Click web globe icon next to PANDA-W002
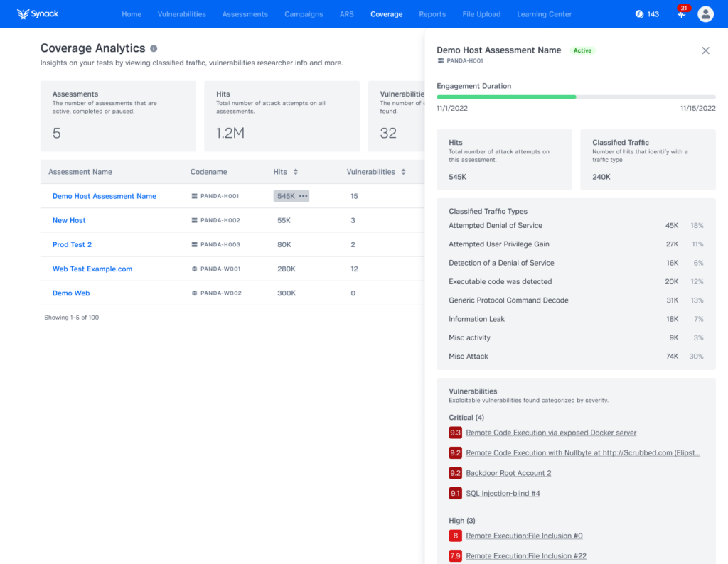The width and height of the screenshot is (728, 564). pyautogui.click(x=195, y=293)
